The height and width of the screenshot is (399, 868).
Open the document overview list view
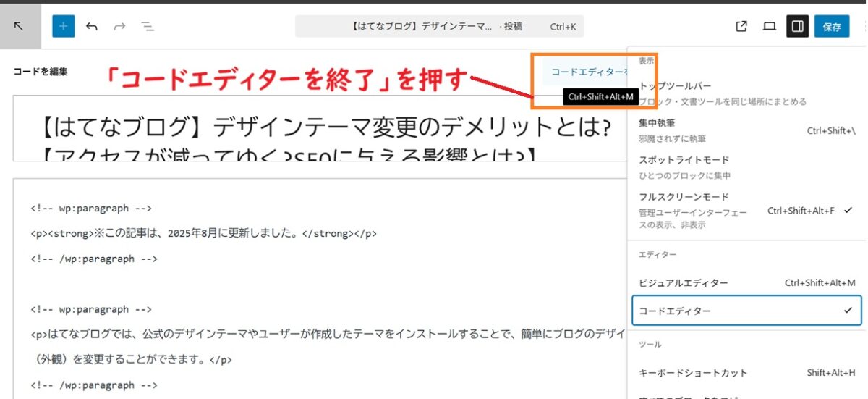click(x=147, y=27)
